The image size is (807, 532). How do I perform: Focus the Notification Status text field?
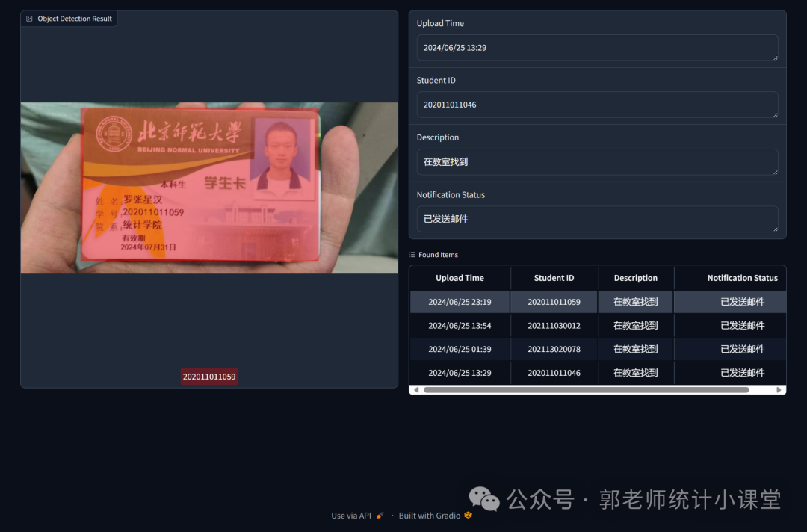coord(597,219)
